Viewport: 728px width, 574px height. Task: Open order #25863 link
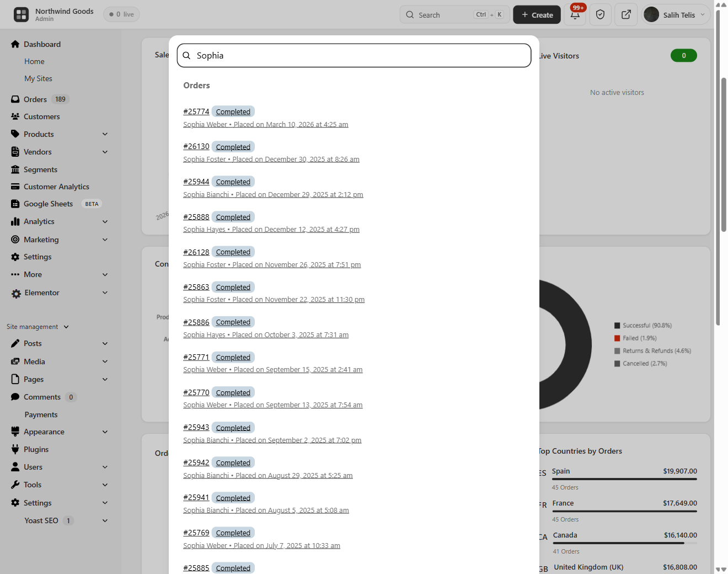196,287
